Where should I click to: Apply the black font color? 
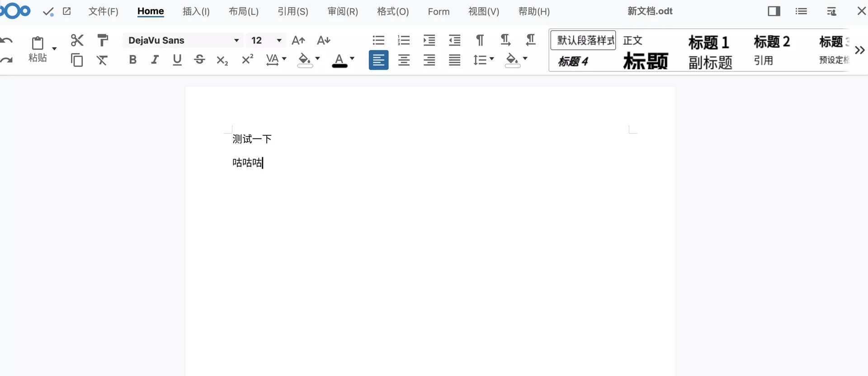click(340, 60)
